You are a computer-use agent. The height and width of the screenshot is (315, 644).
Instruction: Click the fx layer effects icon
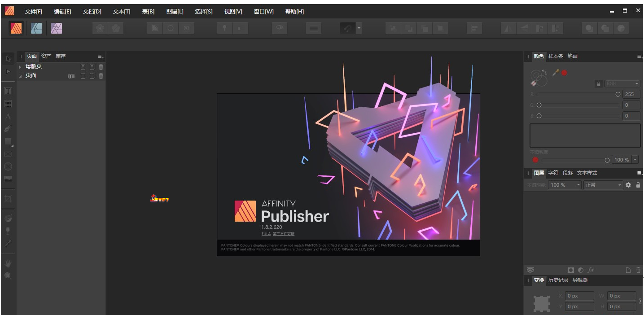pyautogui.click(x=591, y=270)
